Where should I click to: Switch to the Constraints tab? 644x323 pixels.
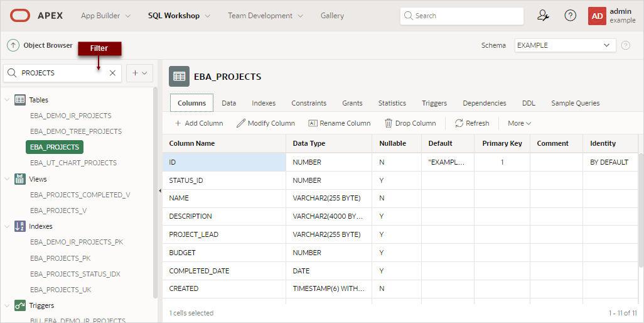(309, 103)
